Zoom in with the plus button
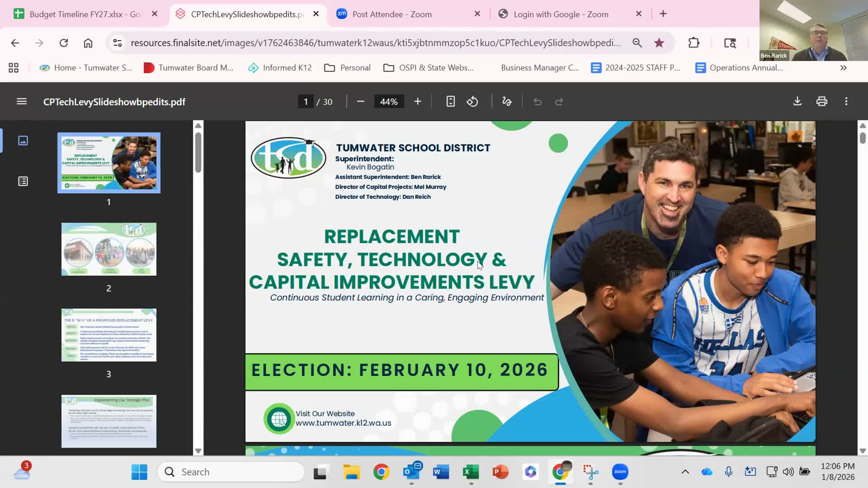 417,102
